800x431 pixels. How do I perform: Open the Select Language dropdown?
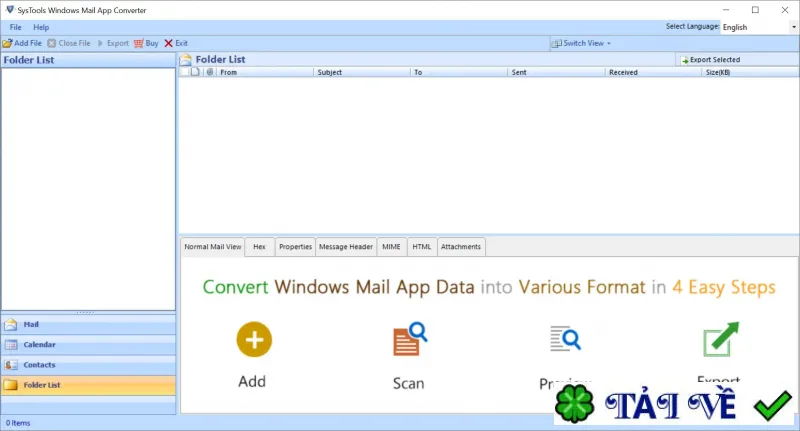tap(759, 27)
